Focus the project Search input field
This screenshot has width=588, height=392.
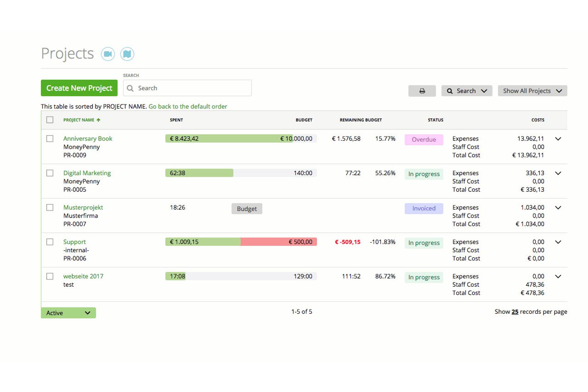coord(187,88)
